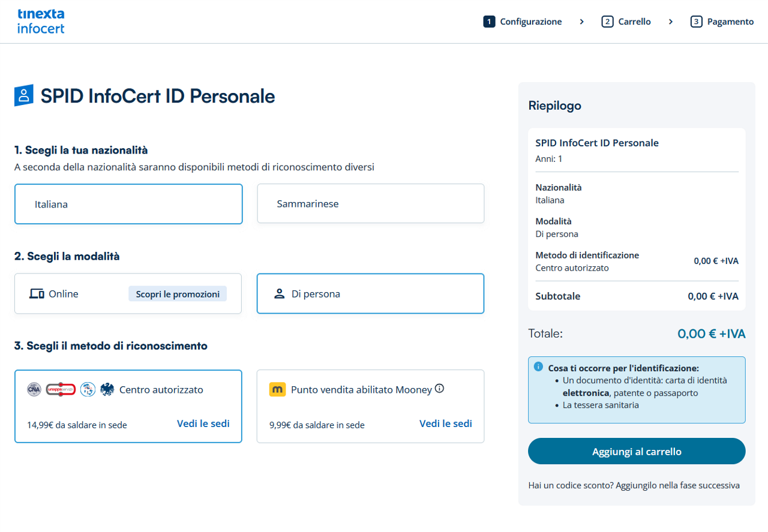Select Italiana nationality option
Viewport: 768px width, 532px height.
click(x=128, y=204)
